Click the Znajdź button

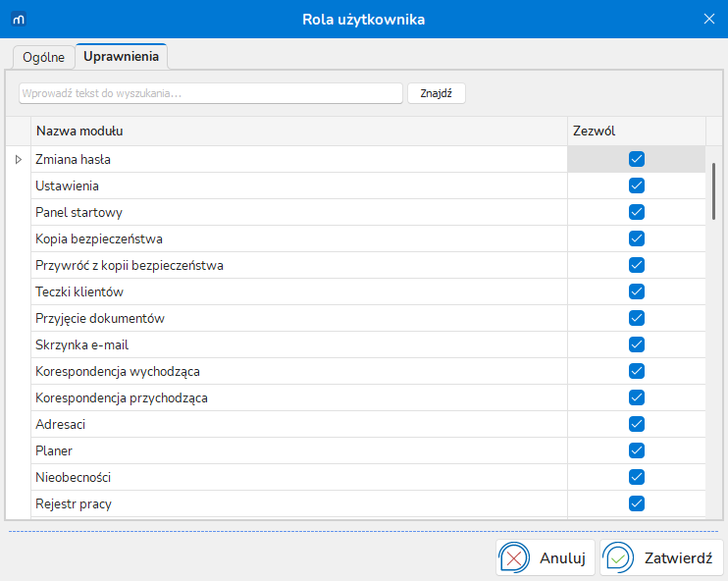pyautogui.click(x=437, y=93)
